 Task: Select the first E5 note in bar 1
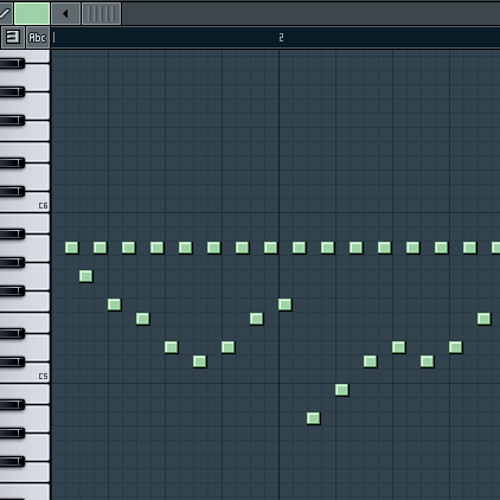pyautogui.click(x=143, y=319)
